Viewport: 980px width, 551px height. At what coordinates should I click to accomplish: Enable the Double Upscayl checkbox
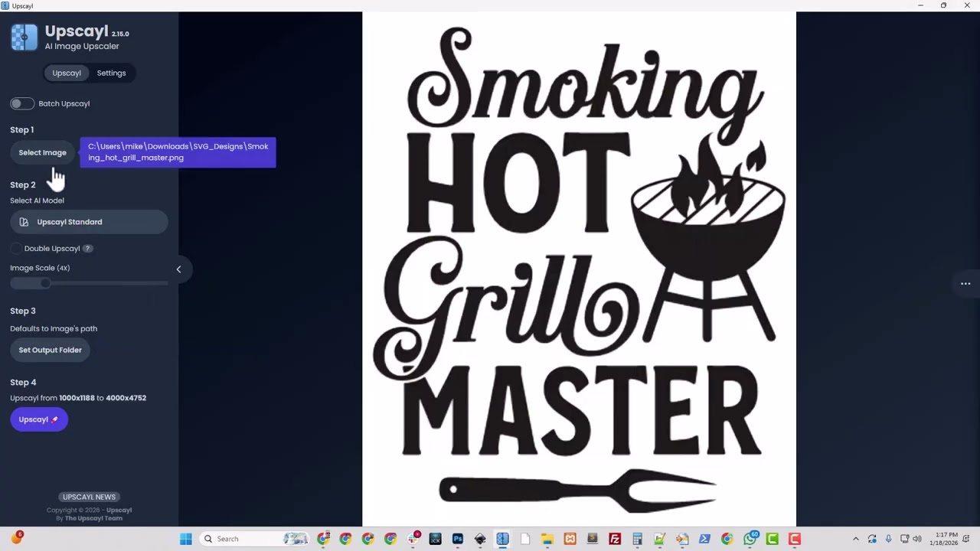coord(16,249)
